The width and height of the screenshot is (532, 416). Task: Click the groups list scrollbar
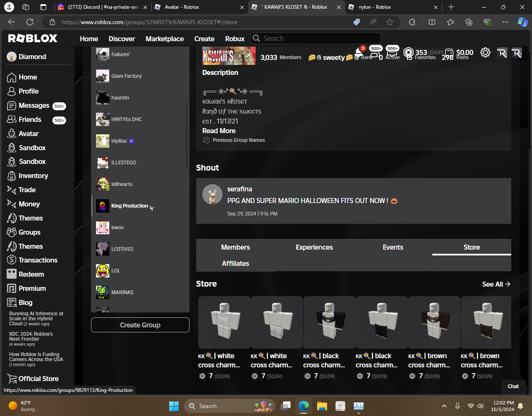(187, 135)
